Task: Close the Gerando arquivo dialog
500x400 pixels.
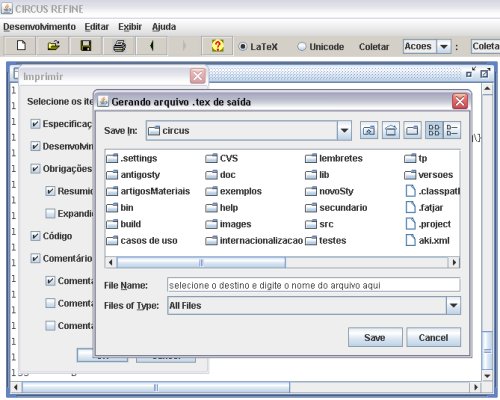Action: pyautogui.click(x=460, y=101)
